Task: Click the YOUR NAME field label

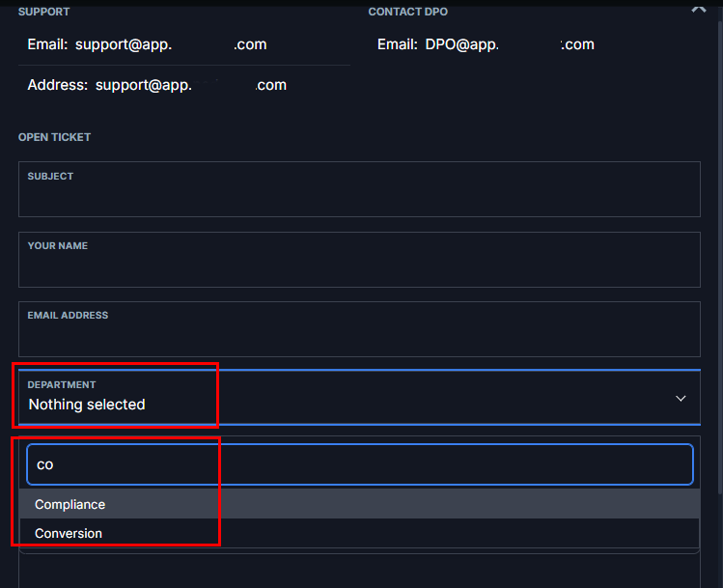Action: click(57, 246)
